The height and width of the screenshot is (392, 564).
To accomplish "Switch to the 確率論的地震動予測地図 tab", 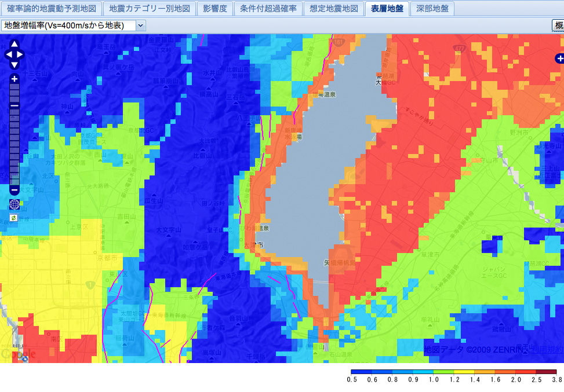I will (x=52, y=9).
